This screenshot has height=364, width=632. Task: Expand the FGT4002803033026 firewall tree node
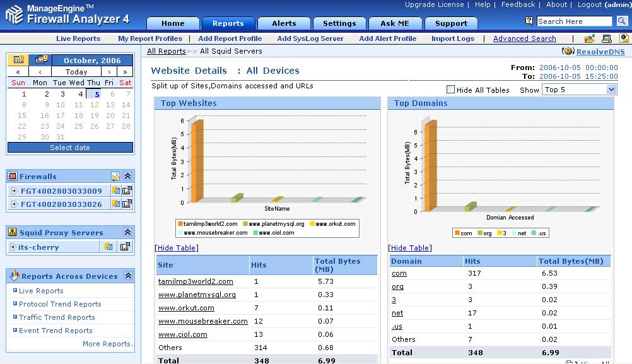pos(14,204)
